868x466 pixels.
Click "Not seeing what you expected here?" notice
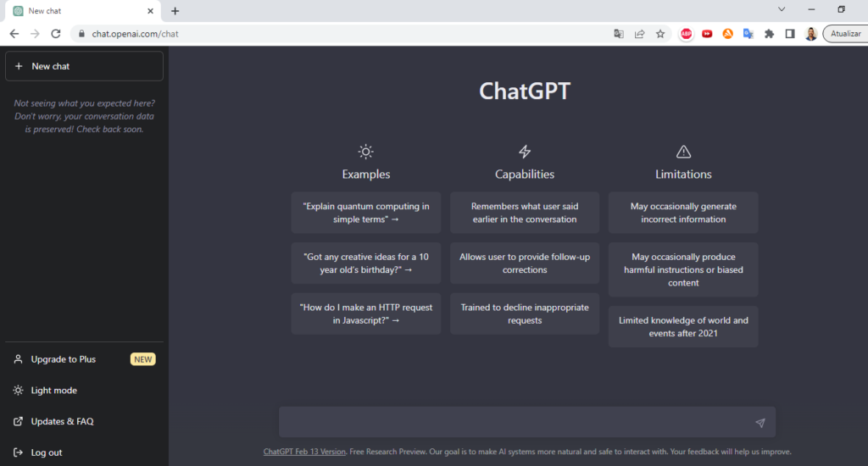click(84, 116)
